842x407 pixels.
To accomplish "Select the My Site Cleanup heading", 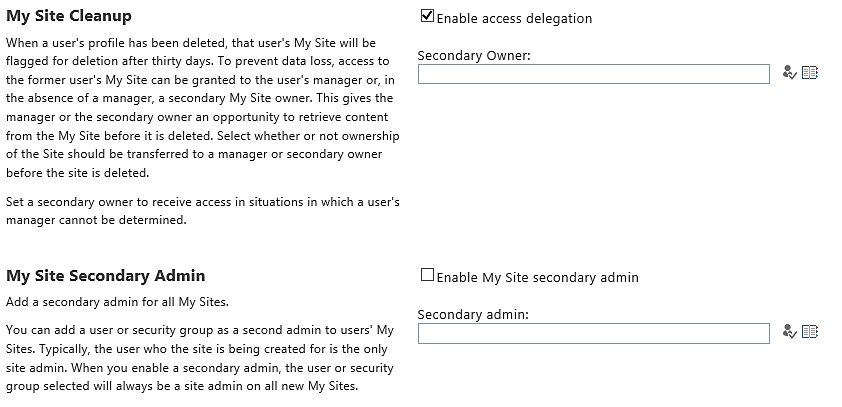I will [x=69, y=17].
